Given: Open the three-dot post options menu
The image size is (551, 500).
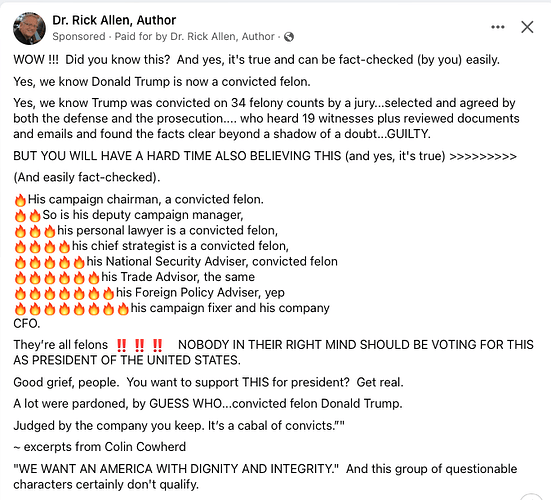Looking at the screenshot, I should [498, 27].
